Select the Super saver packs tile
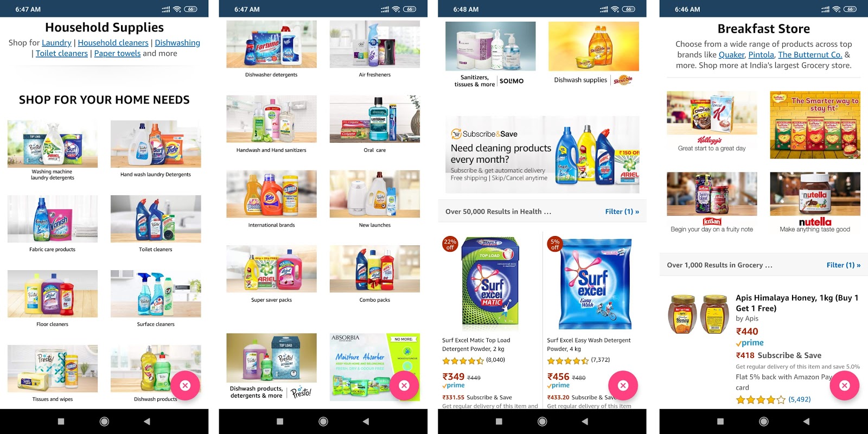 pyautogui.click(x=271, y=274)
